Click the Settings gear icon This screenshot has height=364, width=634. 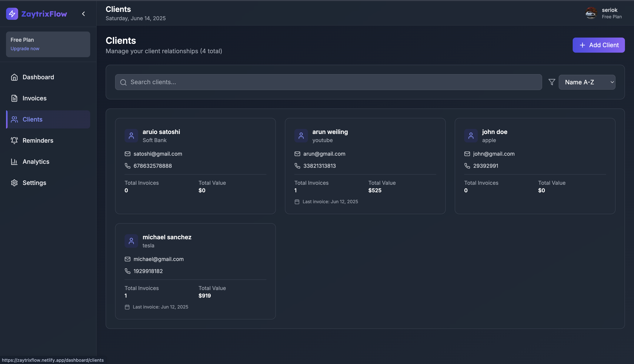pos(14,183)
